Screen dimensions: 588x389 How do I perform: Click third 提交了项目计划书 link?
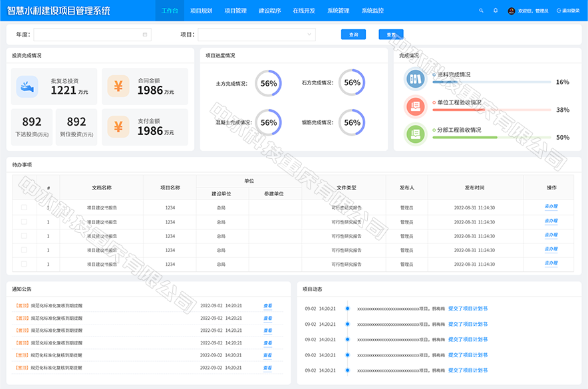point(468,340)
